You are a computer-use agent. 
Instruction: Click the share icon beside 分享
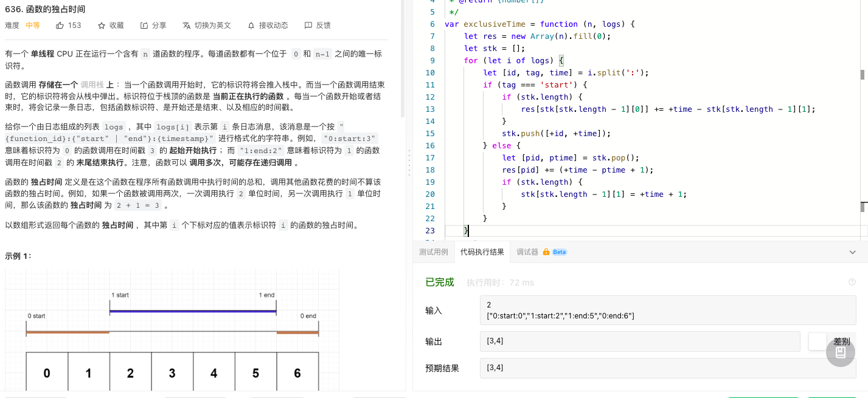[144, 26]
